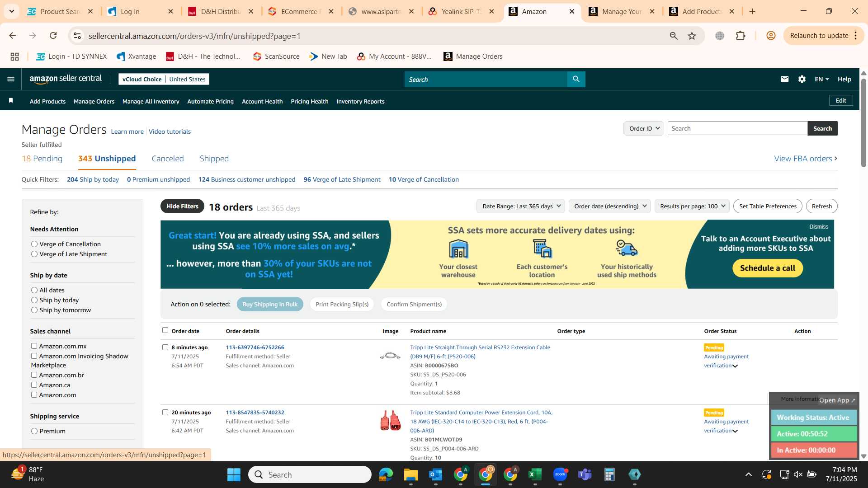
Task: Expand pending status details for the Tripp Lite Power Cord order
Action: [x=735, y=431]
